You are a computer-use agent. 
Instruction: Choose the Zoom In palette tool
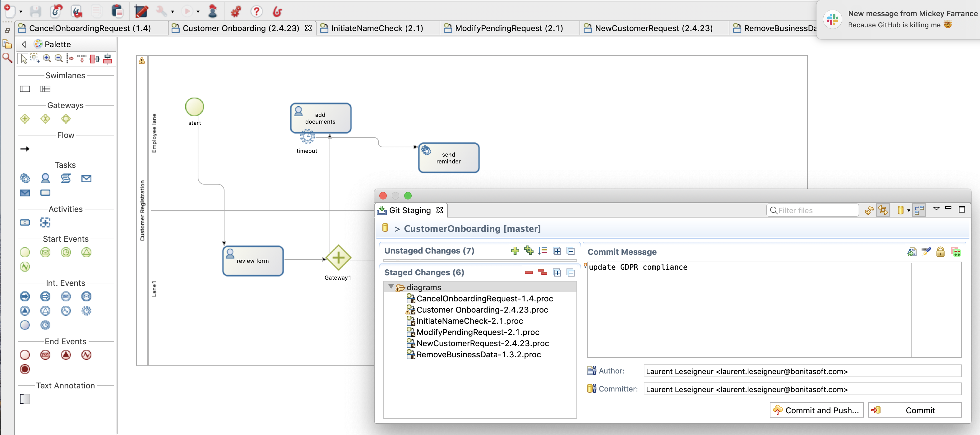[x=47, y=58]
